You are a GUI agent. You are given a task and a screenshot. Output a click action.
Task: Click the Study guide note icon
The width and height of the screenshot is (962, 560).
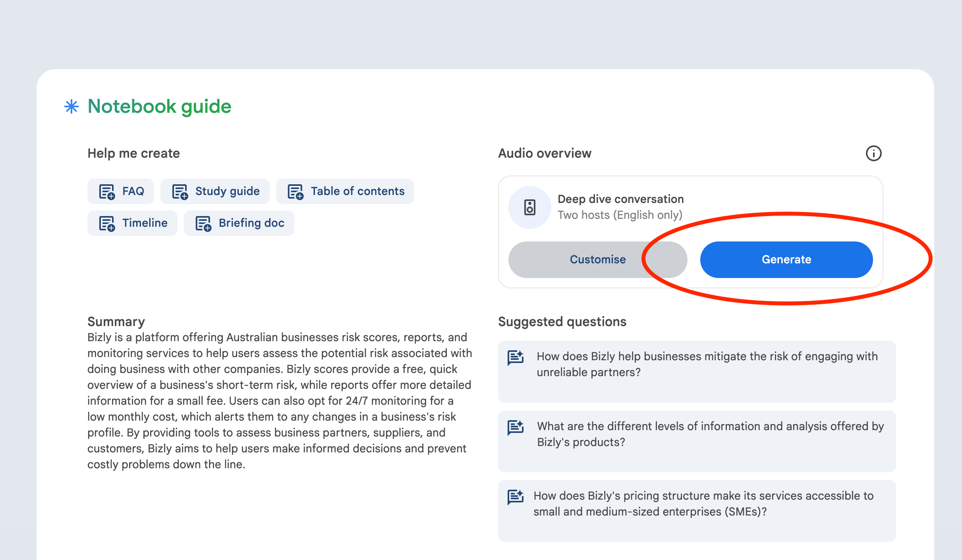(180, 192)
